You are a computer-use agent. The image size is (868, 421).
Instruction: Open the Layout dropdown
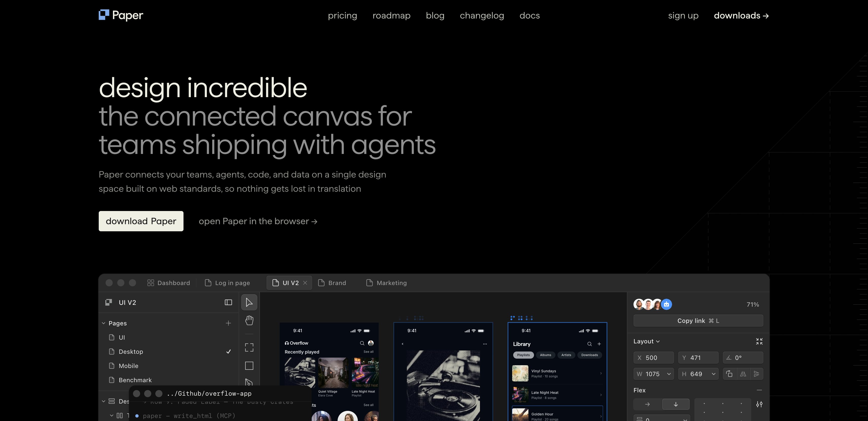click(x=646, y=342)
